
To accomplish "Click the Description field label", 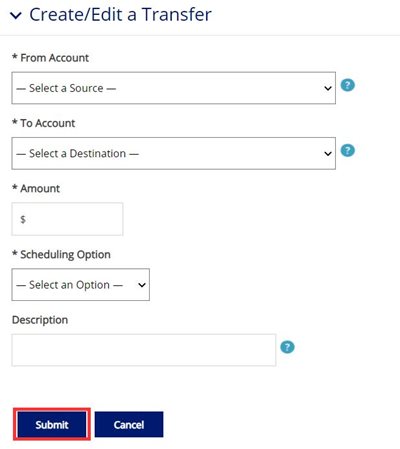I will tap(40, 320).
